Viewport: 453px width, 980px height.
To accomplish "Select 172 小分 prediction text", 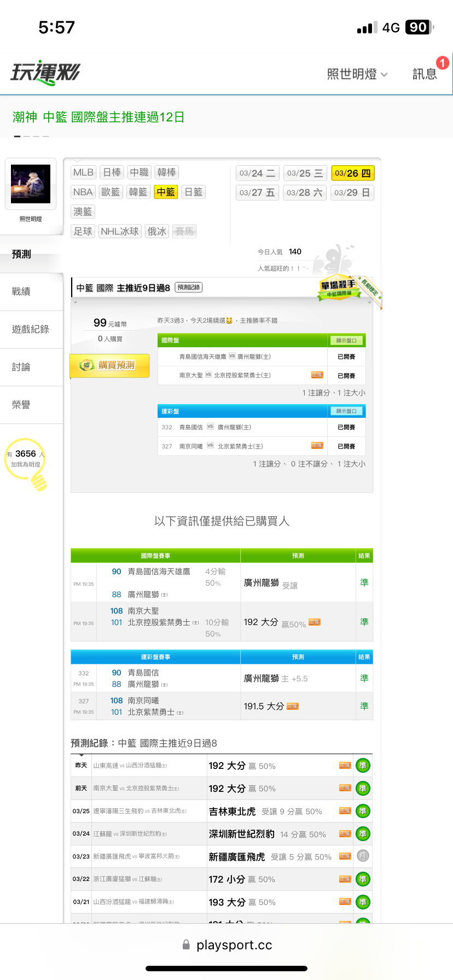I will click(226, 879).
